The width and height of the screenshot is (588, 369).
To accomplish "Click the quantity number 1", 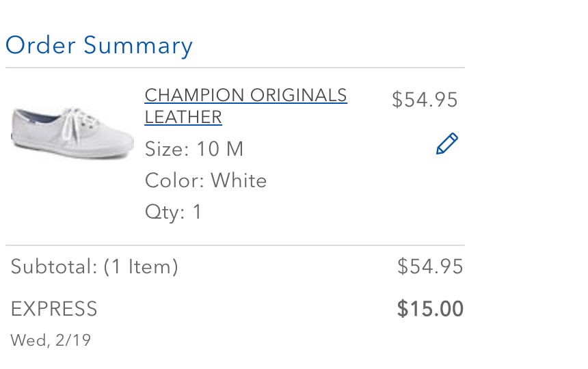I will (197, 212).
